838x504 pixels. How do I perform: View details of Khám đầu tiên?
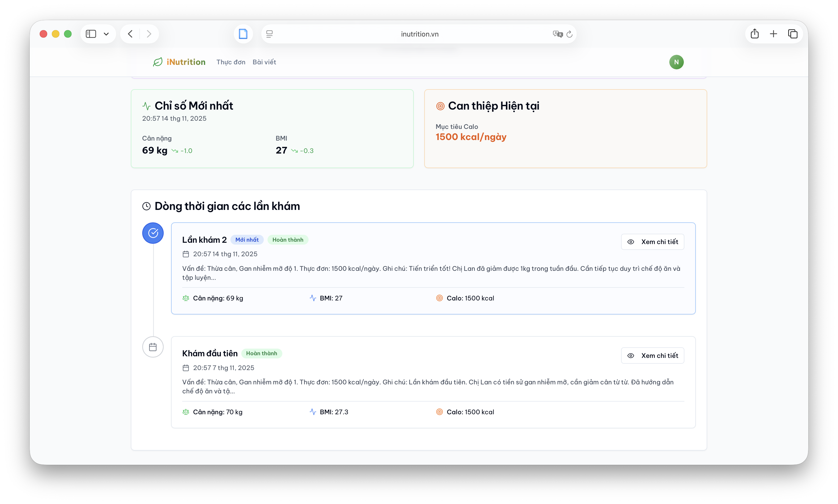point(652,355)
